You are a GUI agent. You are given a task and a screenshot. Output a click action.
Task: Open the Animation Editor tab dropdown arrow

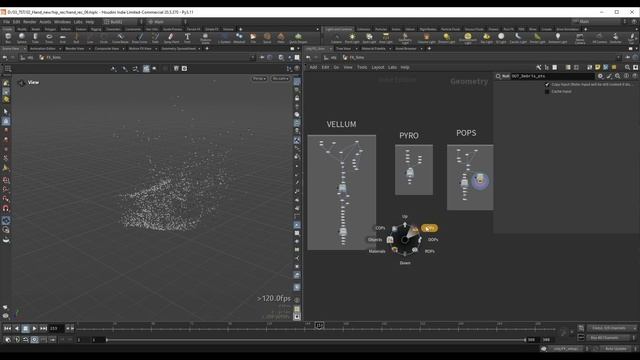[x=60, y=49]
